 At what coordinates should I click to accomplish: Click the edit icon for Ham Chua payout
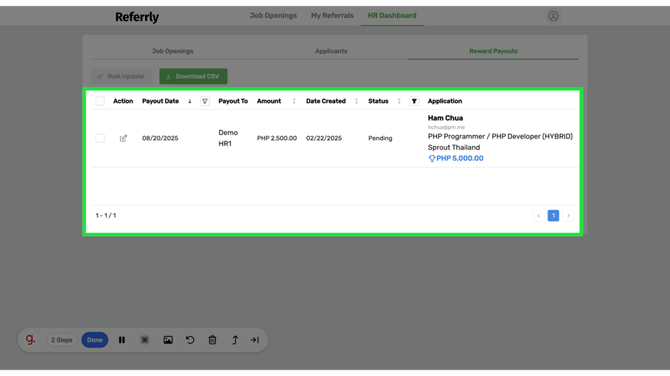point(123,138)
